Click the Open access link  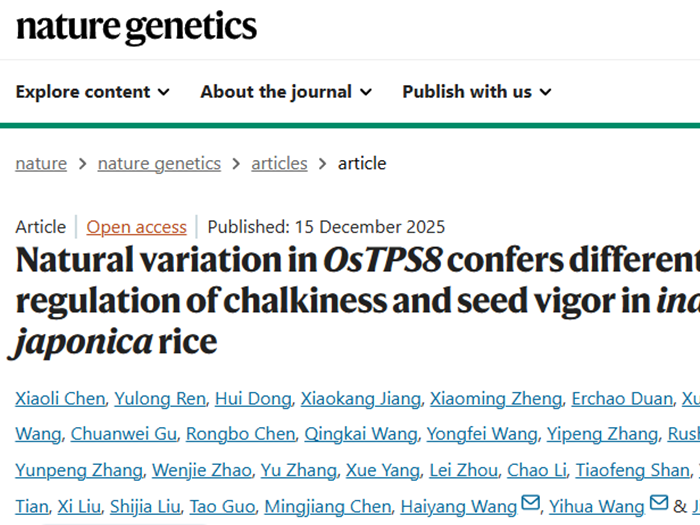click(x=136, y=227)
